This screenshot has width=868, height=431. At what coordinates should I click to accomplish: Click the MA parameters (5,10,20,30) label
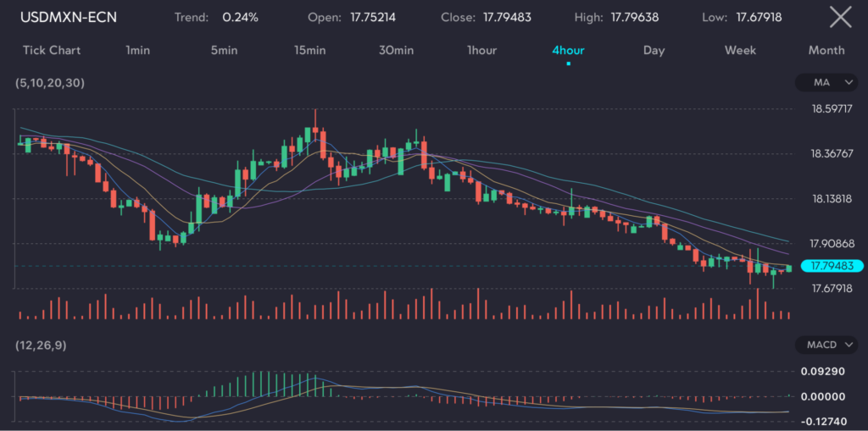(x=50, y=83)
